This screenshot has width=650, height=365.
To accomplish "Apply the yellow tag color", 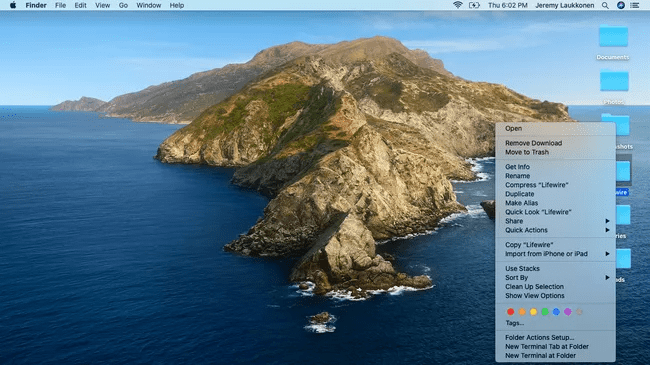I will pyautogui.click(x=534, y=311).
